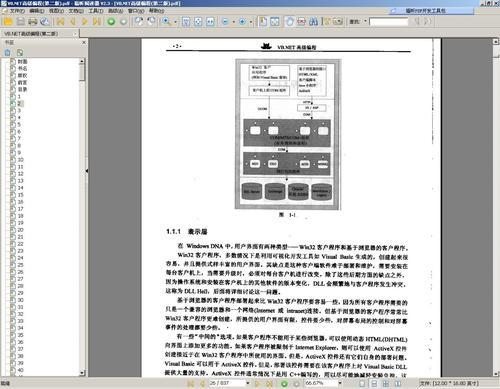This screenshot has width=500, height=389.
Task: Select bookmark 目录
Action: pyautogui.click(x=22, y=89)
